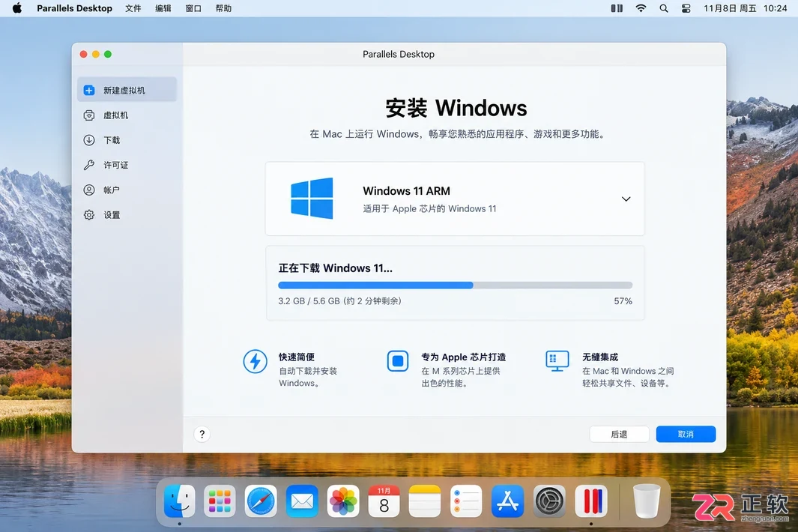The height and width of the screenshot is (532, 798).
Task: Open help with the question mark button
Action: [x=202, y=435]
